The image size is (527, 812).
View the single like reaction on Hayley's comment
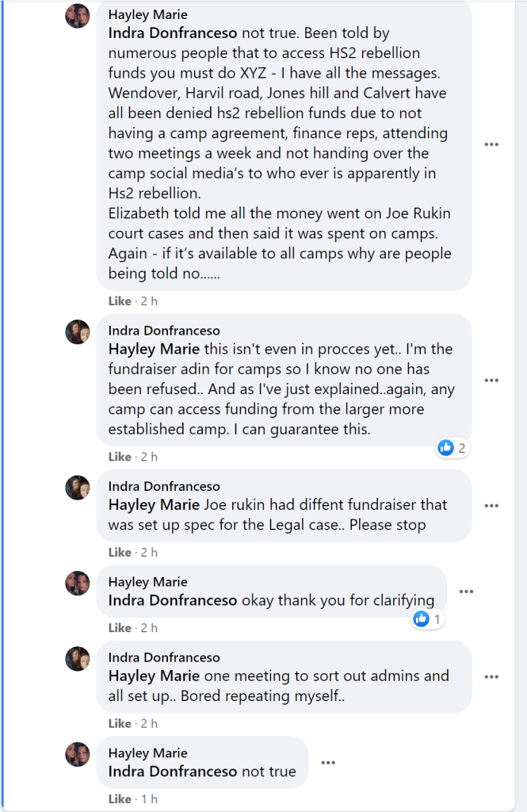428,619
